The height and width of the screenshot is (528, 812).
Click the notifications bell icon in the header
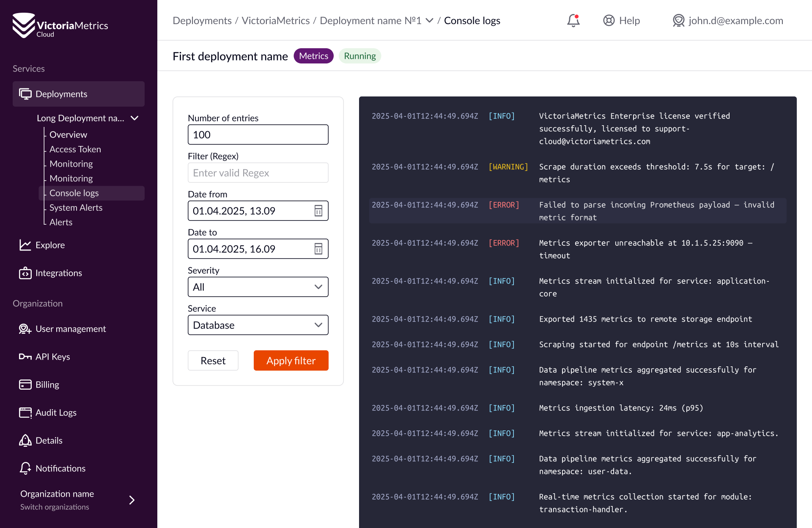(x=573, y=20)
